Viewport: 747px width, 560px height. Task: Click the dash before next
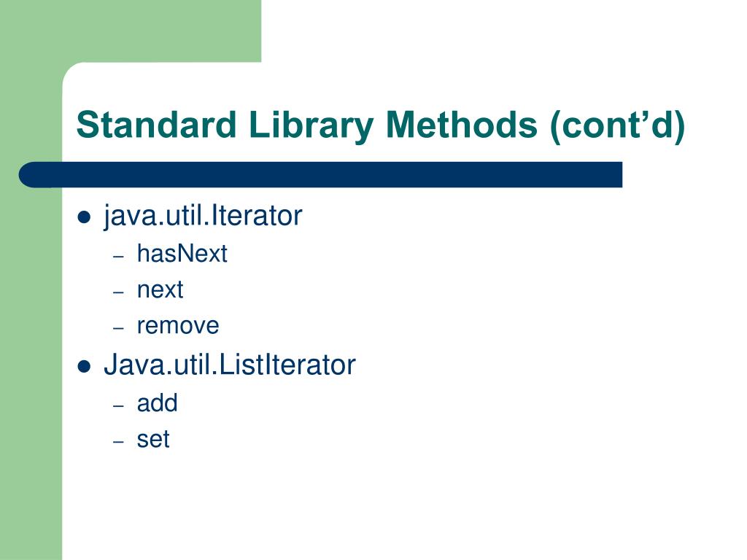(119, 292)
